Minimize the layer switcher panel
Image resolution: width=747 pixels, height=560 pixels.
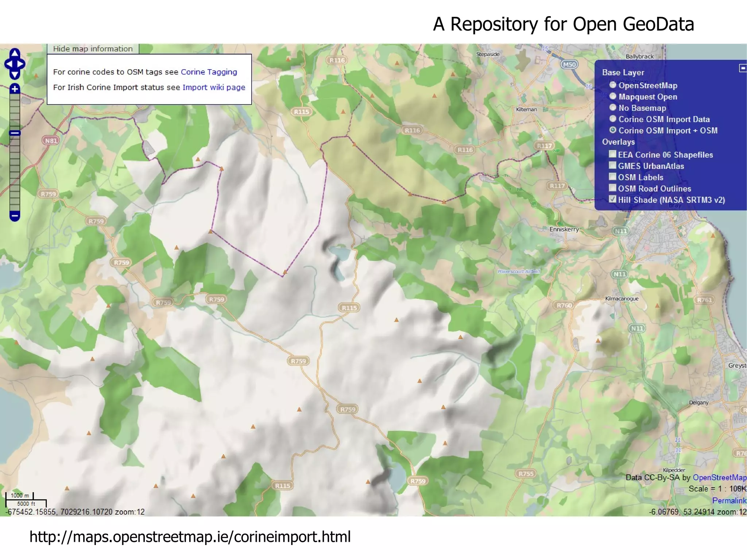(742, 68)
